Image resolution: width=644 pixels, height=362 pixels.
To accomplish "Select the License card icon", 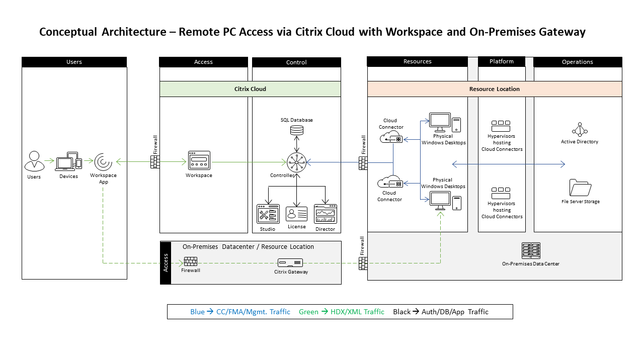I will [297, 214].
